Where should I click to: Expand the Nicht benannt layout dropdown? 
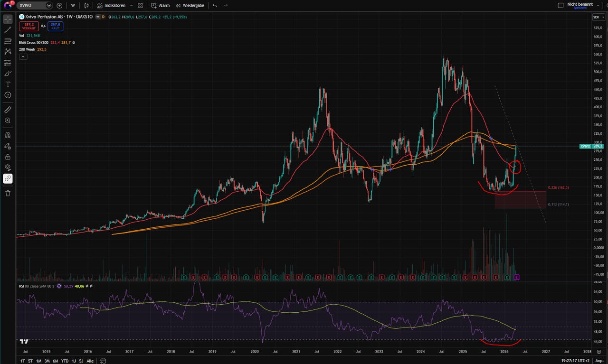[598, 6]
